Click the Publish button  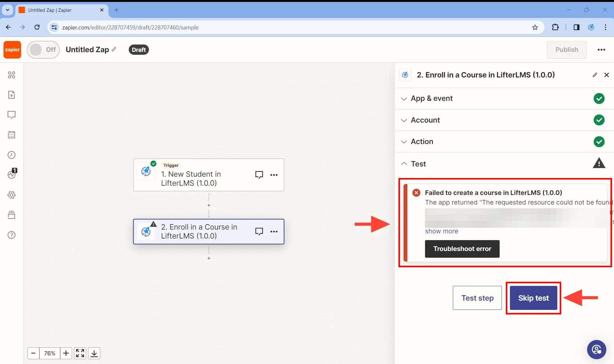tap(567, 50)
